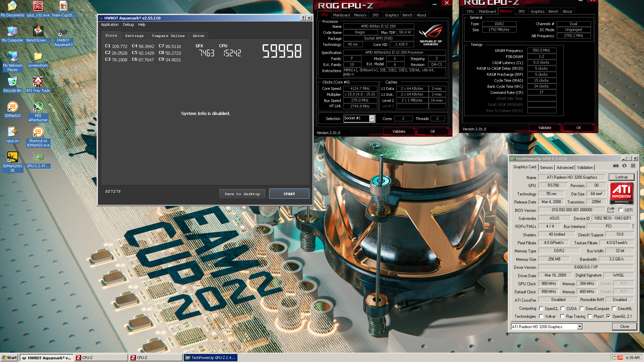Select TechPowerUp GPU-Z taskbar button
Screen dimensions: 644x362
pos(210,358)
